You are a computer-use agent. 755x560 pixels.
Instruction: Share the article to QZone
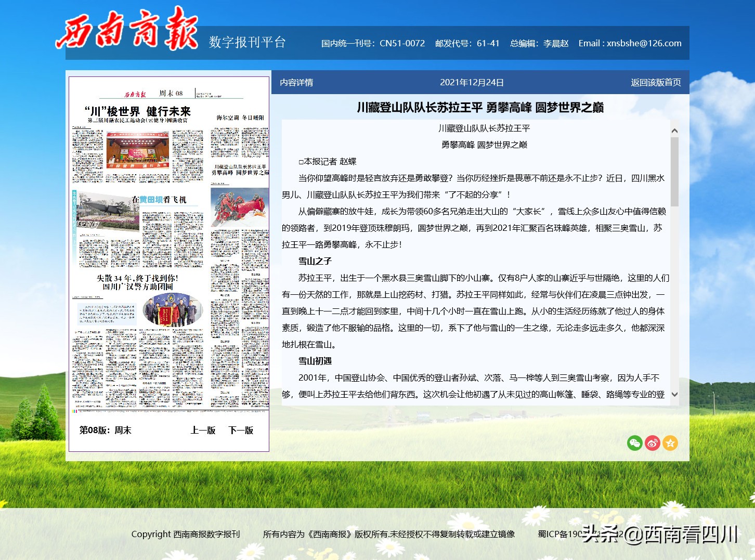pos(671,443)
